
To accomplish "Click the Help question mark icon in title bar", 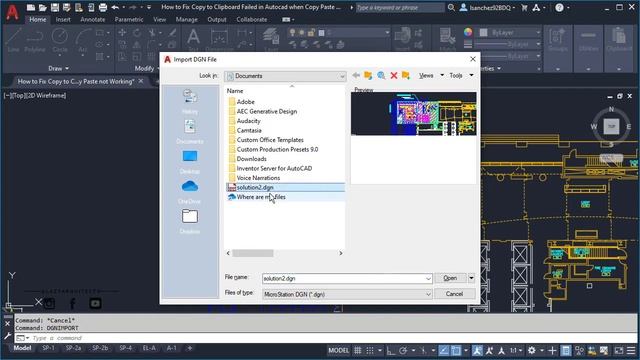I will (x=559, y=7).
